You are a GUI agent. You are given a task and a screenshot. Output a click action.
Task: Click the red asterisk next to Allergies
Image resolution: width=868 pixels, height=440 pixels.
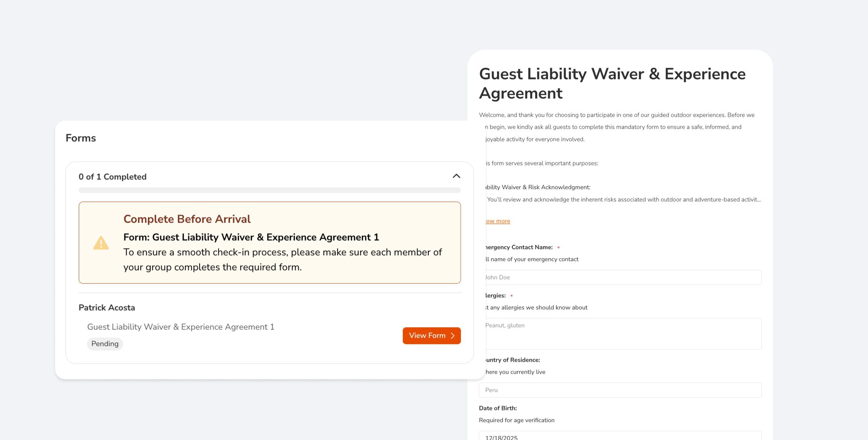tap(512, 296)
